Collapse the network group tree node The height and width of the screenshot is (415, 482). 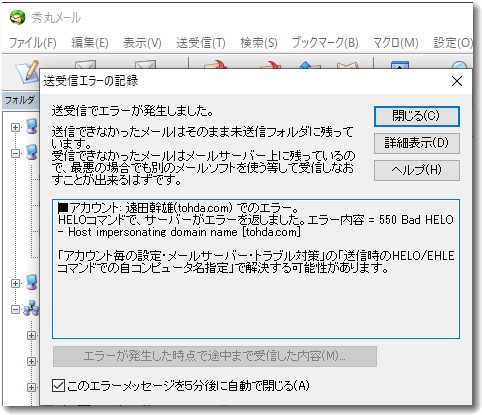[x=15, y=309]
